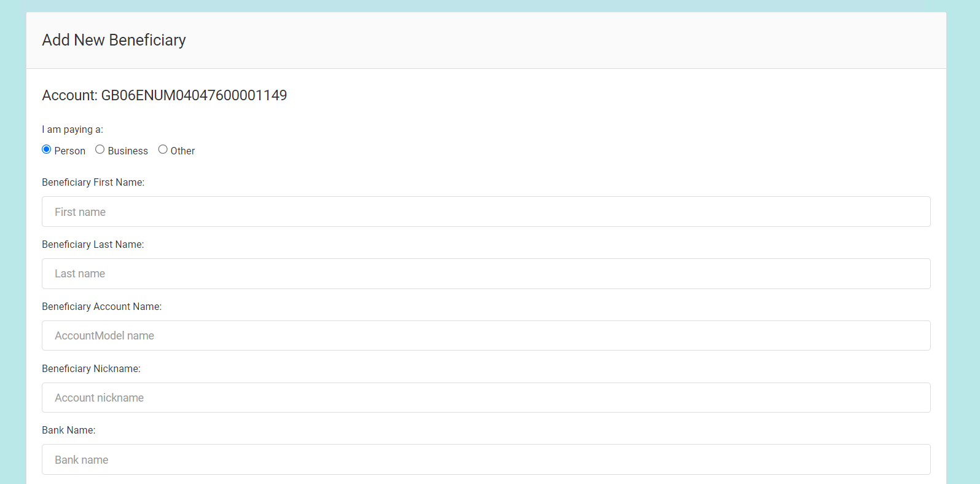This screenshot has width=980, height=484.
Task: Click into the Last name text box
Action: tap(485, 274)
